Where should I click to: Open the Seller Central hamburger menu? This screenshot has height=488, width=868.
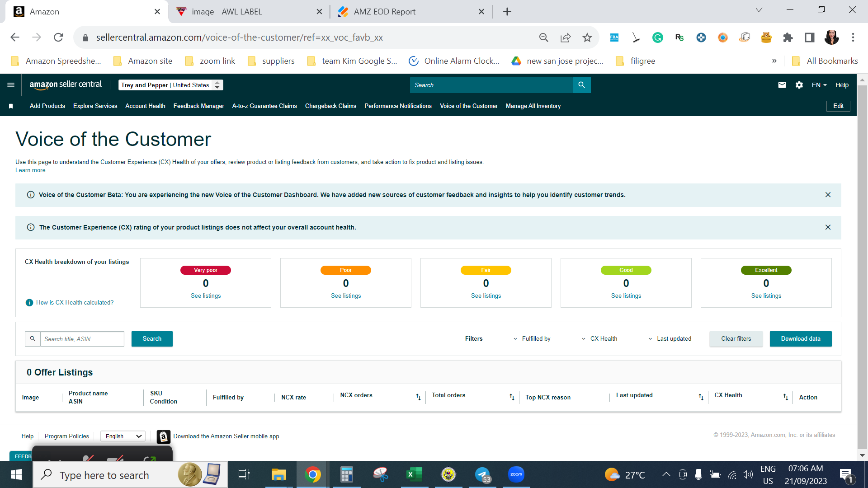11,85
